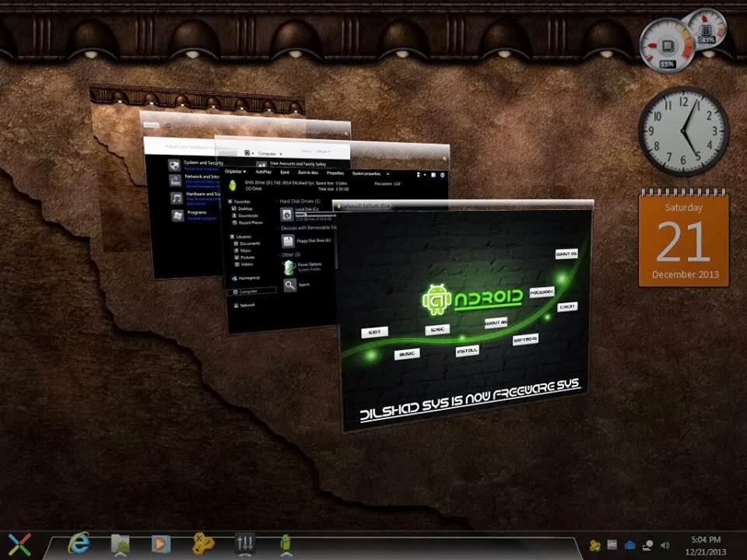Open Organize dropdown in Computer window
This screenshot has width=747, height=560.
coord(235,171)
